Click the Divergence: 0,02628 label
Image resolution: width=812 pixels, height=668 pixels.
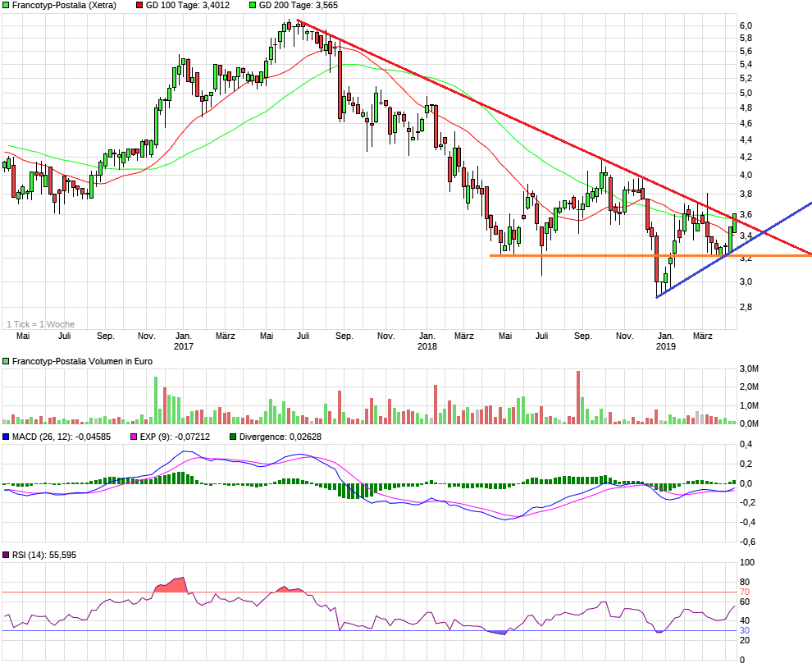281,437
